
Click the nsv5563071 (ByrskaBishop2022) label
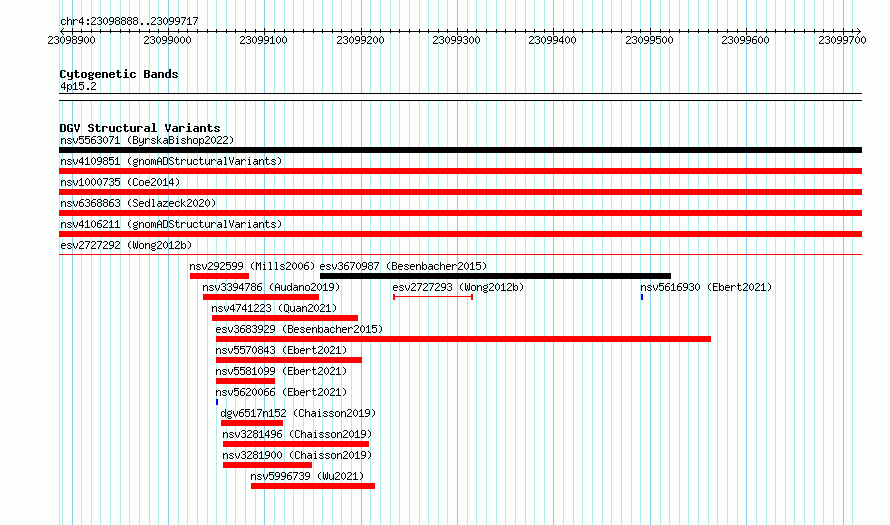147,140
